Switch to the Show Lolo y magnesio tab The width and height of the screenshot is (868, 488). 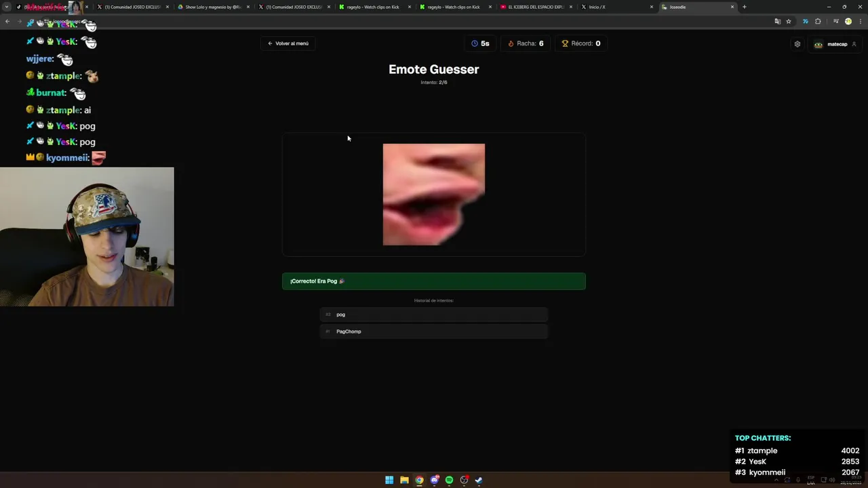tap(213, 7)
